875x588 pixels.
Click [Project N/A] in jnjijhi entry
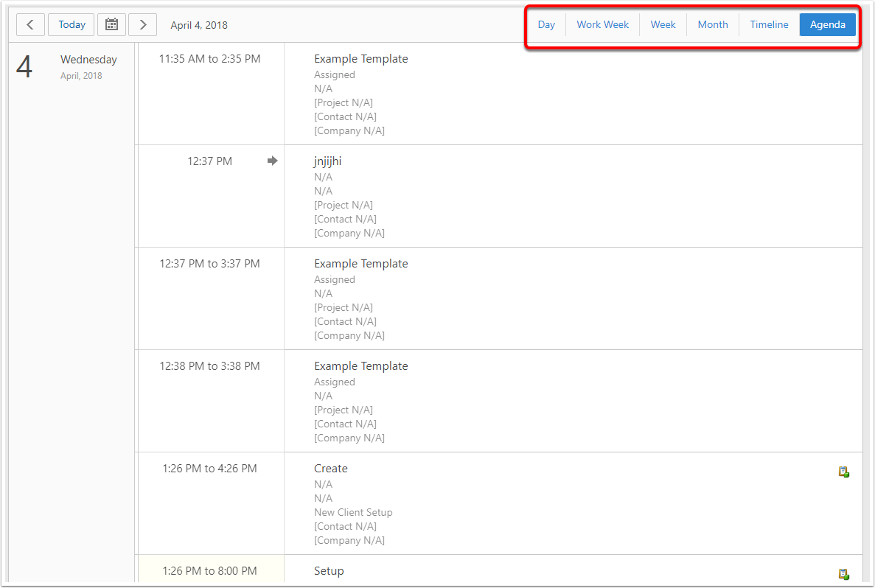point(344,205)
